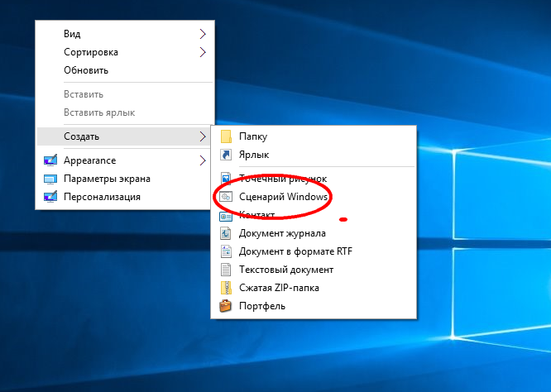Expand the Appearance submenu arrow

tap(203, 160)
